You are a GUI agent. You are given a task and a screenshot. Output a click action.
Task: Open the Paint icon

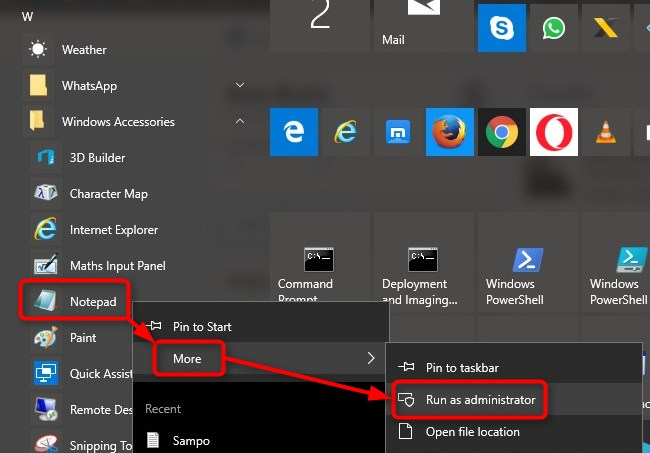coord(46,337)
